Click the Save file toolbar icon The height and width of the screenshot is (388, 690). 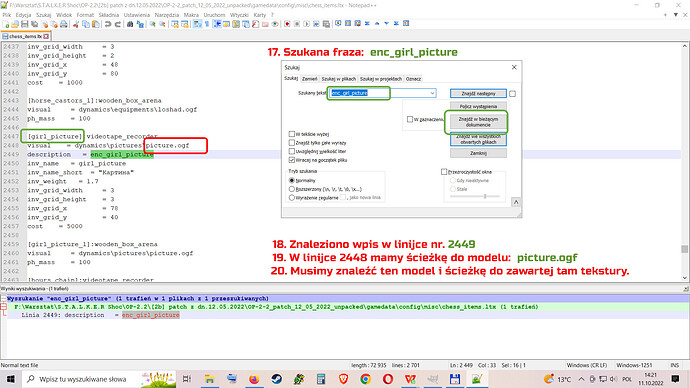click(x=25, y=24)
